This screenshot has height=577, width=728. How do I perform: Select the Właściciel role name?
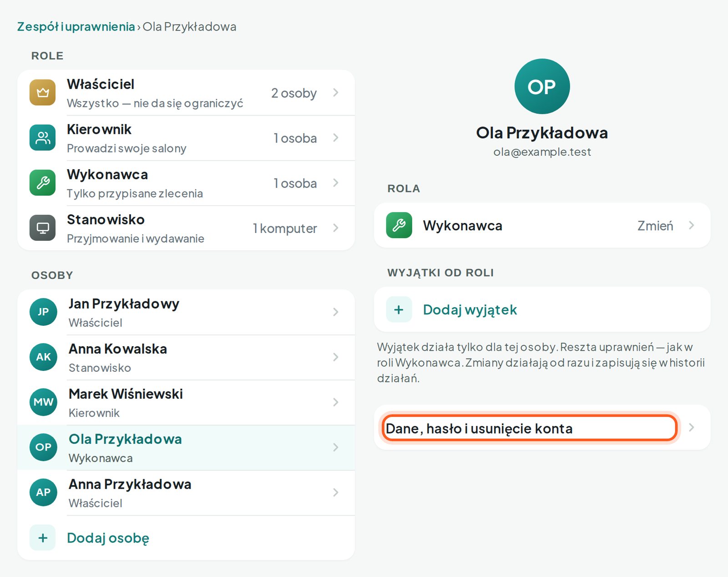101,84
